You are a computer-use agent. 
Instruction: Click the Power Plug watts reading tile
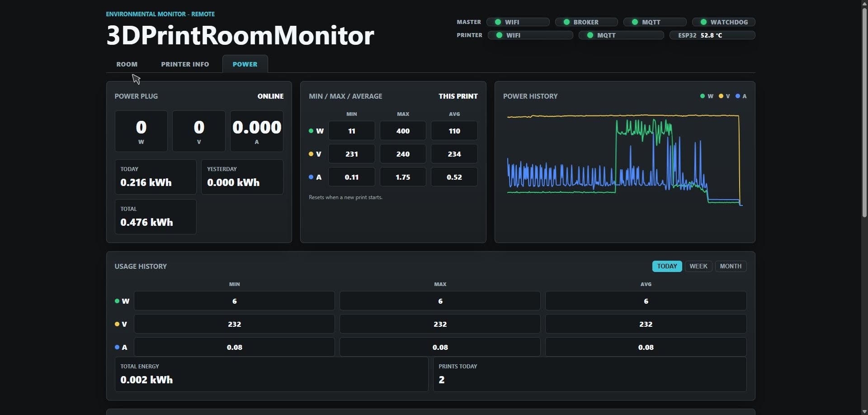141,131
